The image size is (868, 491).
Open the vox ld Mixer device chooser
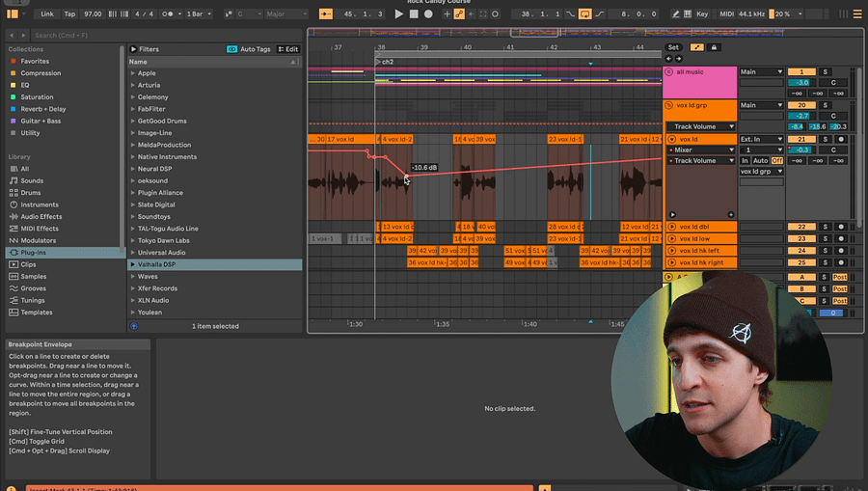(701, 150)
